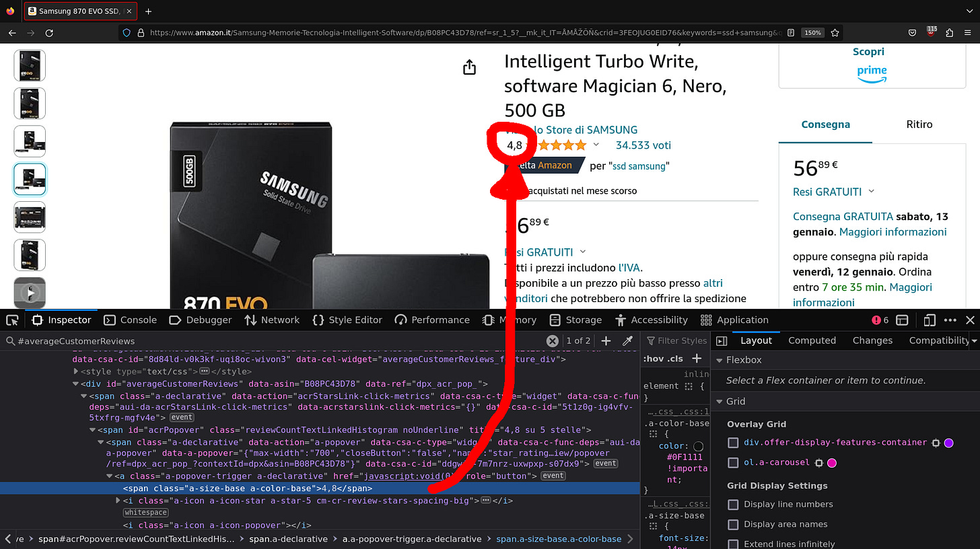Select the fourth product thumbnail in the sidebar
Screen dimensions: 980x549
30,179
